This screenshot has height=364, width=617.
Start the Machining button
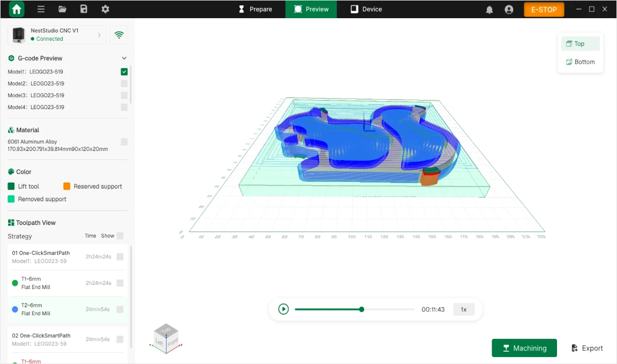(524, 348)
